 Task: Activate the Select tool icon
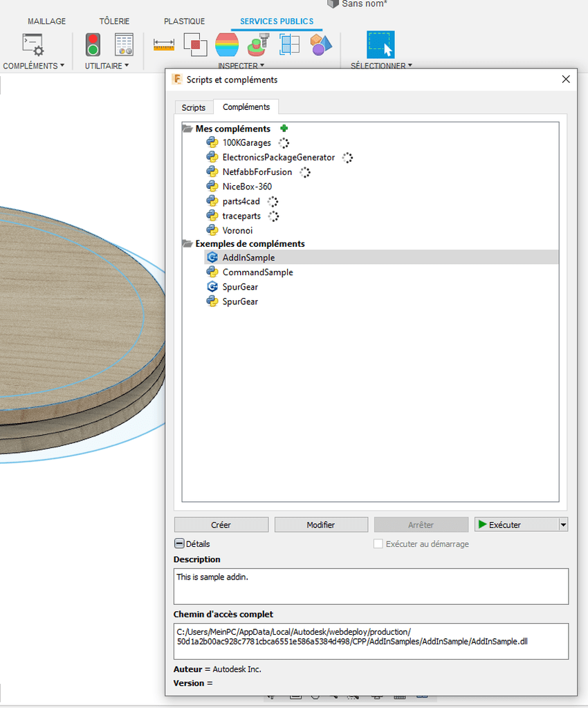pyautogui.click(x=380, y=45)
